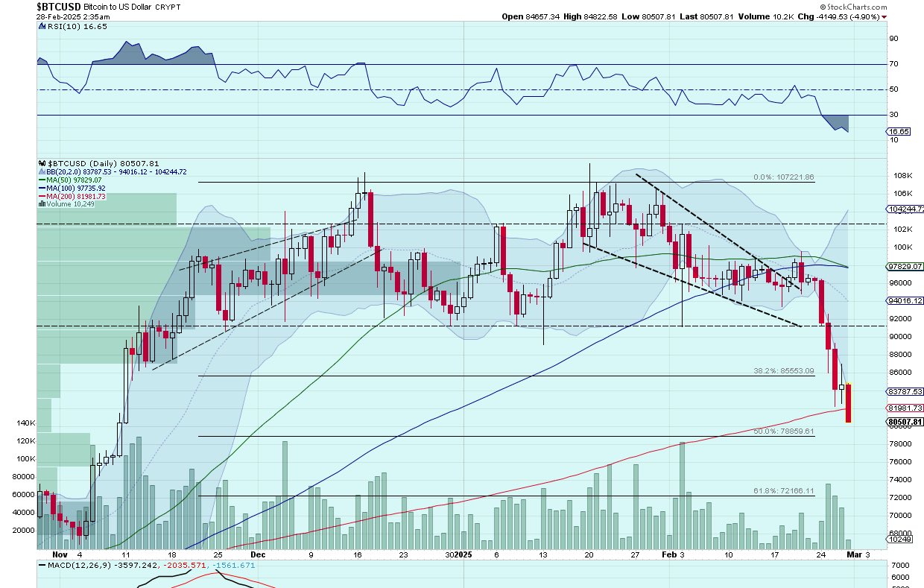Click the 38.2% Fibonacci level label
This screenshot has height=588, width=924.
[x=783, y=370]
